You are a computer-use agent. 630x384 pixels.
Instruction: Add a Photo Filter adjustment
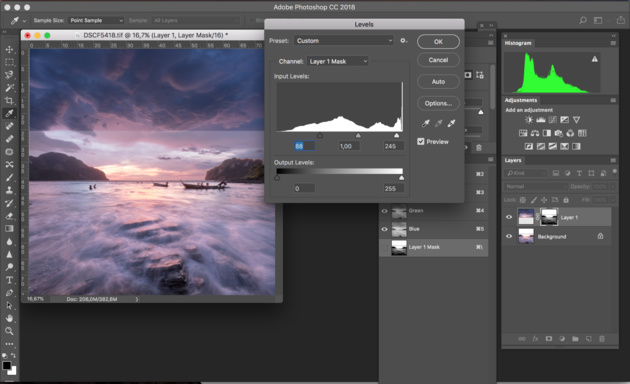point(558,133)
